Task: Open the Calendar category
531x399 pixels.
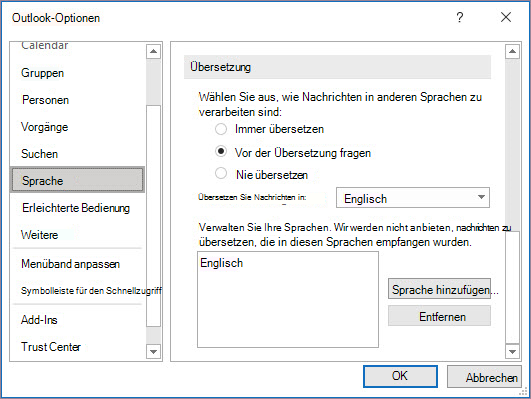Action: click(45, 45)
